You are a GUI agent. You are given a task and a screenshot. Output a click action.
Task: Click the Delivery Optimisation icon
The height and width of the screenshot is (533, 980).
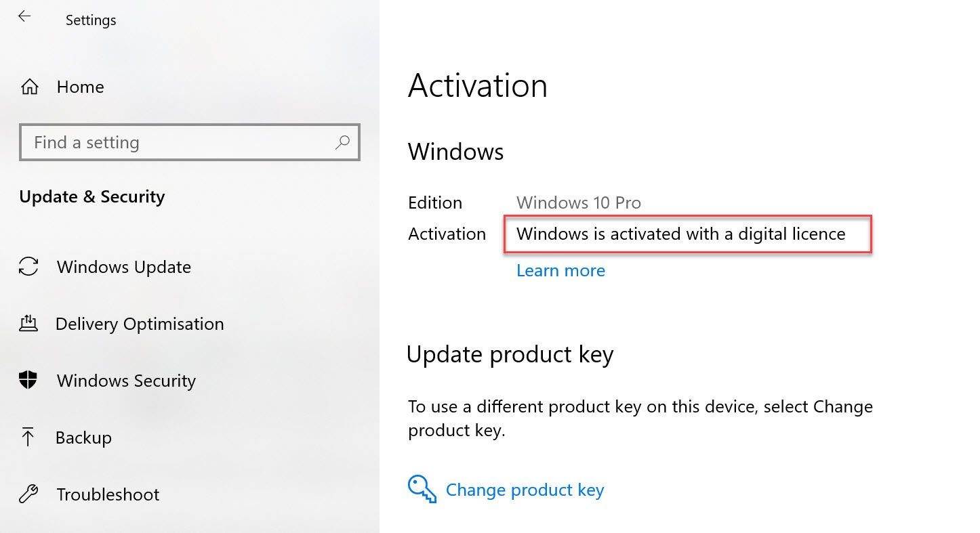[28, 323]
